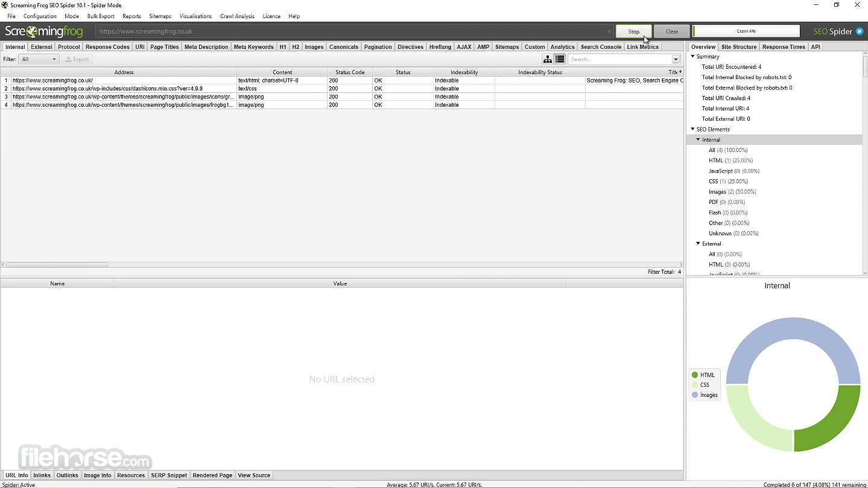This screenshot has width=868, height=488.
Task: Open the search options dropdown arrow
Action: tap(676, 59)
